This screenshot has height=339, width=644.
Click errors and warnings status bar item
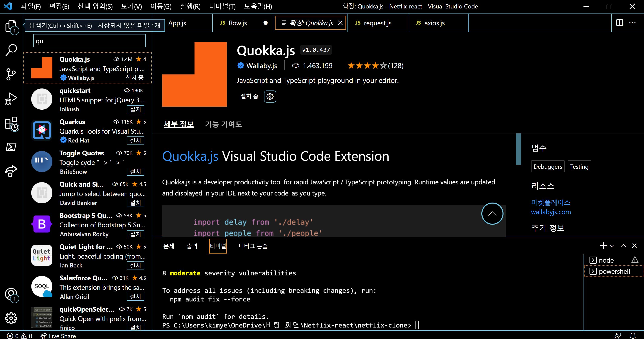pyautogui.click(x=20, y=336)
